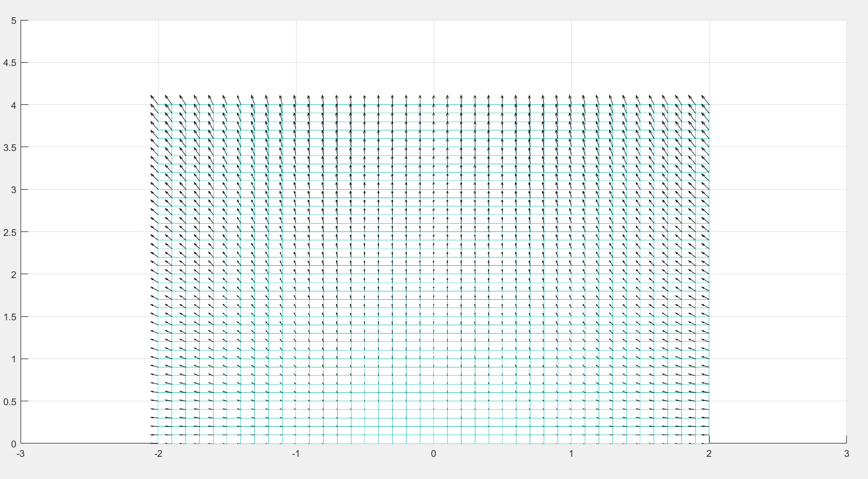Select the top-left corner arrow of the vector field

(x=154, y=100)
